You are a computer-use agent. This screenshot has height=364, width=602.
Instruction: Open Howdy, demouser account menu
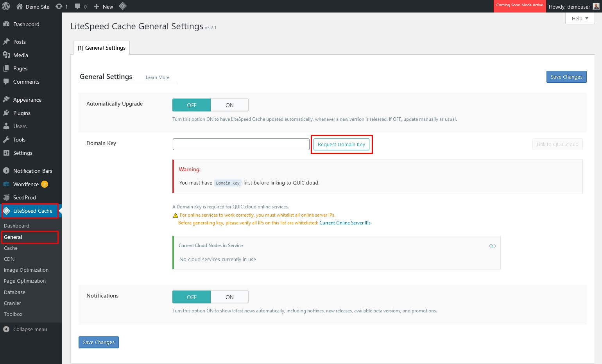[x=574, y=6]
